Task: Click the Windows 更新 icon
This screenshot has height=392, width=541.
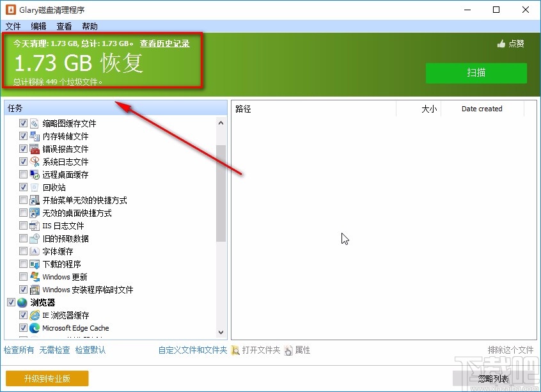Action: tap(34, 276)
